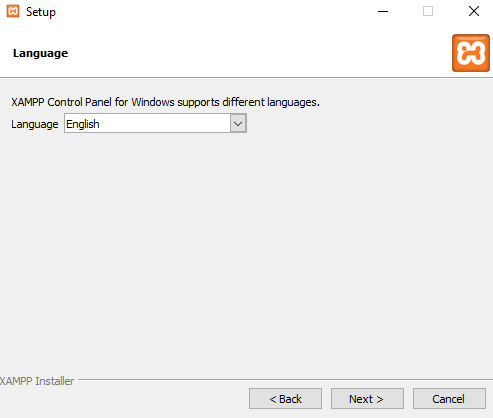This screenshot has width=493, height=418.
Task: Click the XAMPP Control Panel description sentence
Action: 165,102
